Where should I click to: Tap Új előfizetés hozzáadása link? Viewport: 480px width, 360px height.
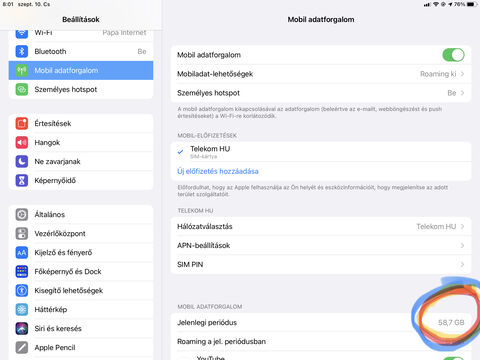coord(218,171)
